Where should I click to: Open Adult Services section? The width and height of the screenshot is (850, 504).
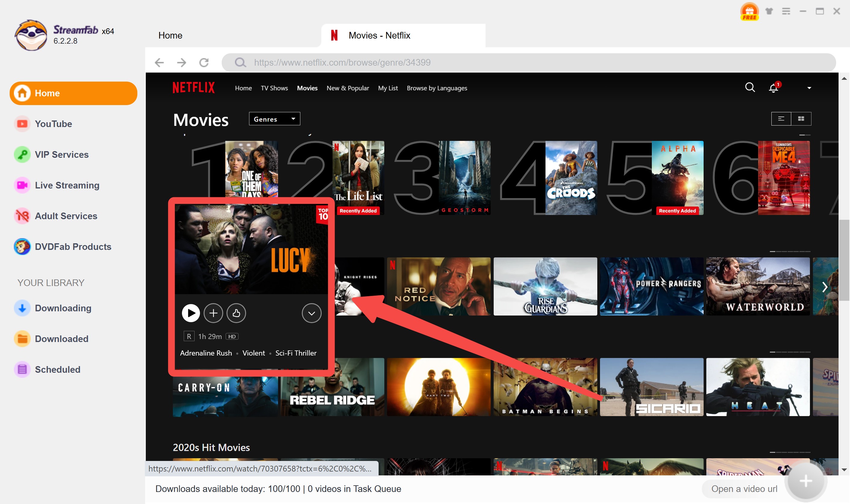[55, 216]
